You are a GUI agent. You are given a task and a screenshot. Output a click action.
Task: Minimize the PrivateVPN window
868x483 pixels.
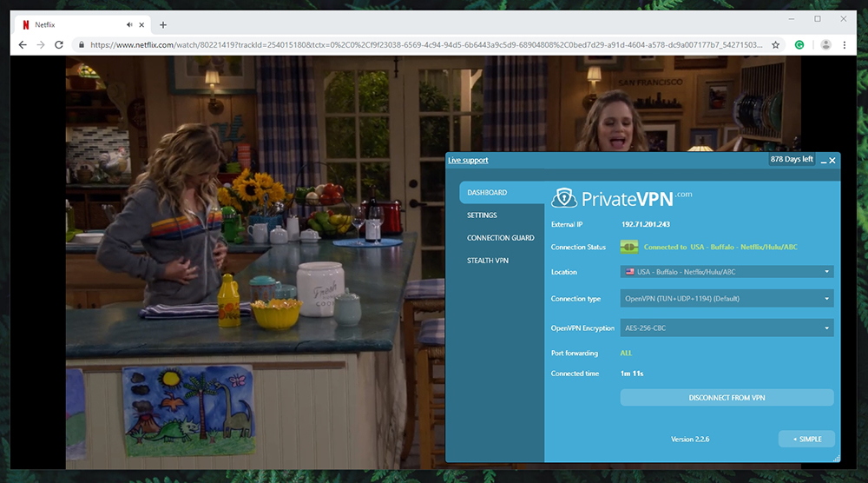point(823,161)
